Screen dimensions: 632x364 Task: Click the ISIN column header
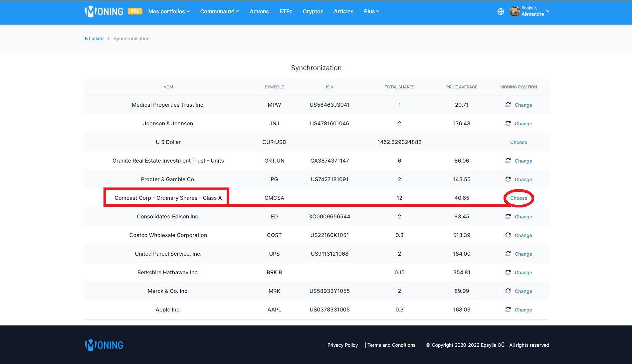[x=329, y=87]
